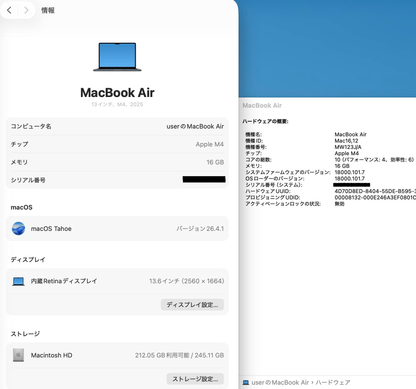Click the MacBook Air heading

(x=117, y=92)
